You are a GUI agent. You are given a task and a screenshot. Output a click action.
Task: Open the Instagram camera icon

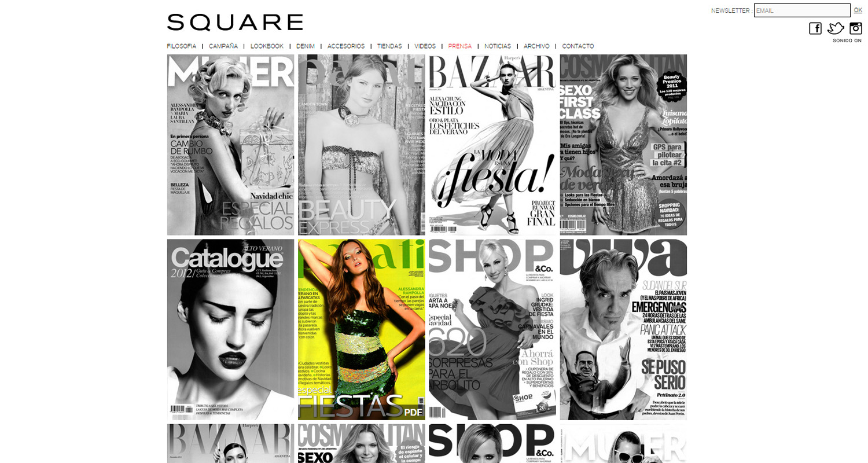click(855, 28)
